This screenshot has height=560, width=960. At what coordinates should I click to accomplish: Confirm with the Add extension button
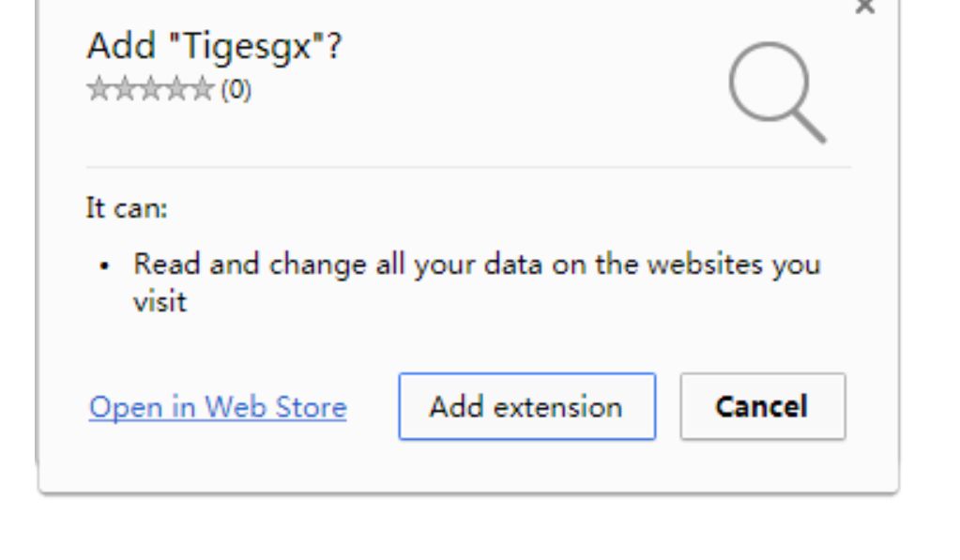[526, 407]
